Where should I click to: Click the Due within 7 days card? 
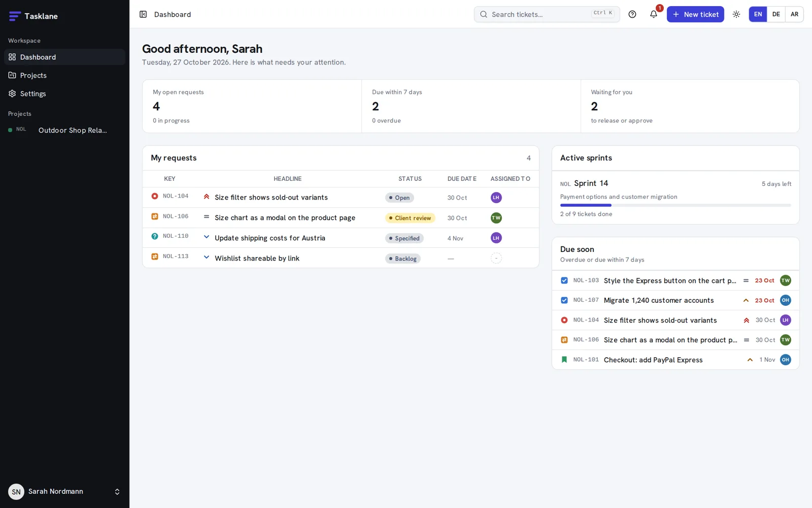(471, 106)
